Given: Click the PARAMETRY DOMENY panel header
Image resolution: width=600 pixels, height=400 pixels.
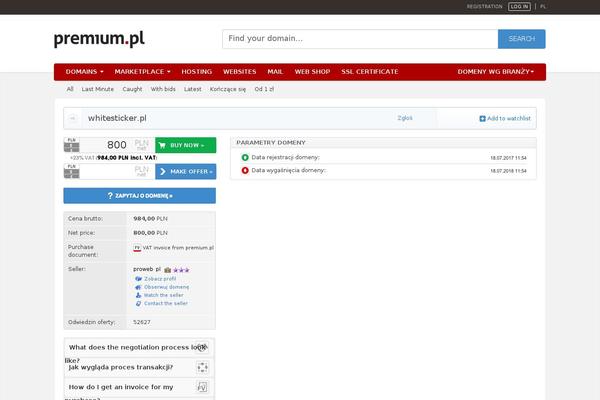Looking at the screenshot, I should point(383,143).
